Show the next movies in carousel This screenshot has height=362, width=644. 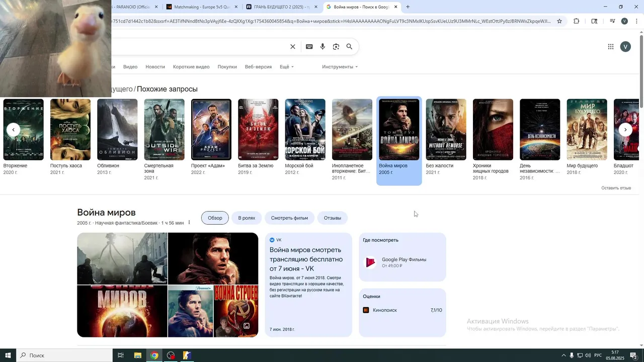625,130
